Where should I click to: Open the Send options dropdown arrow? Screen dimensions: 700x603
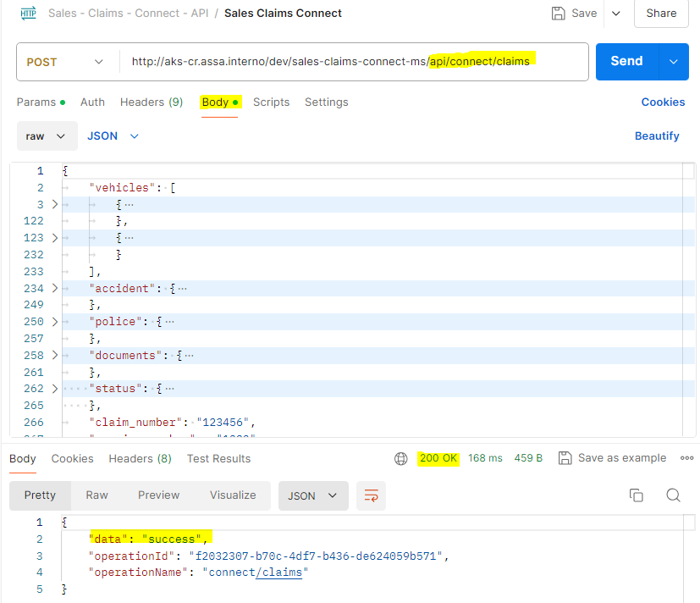(x=674, y=62)
